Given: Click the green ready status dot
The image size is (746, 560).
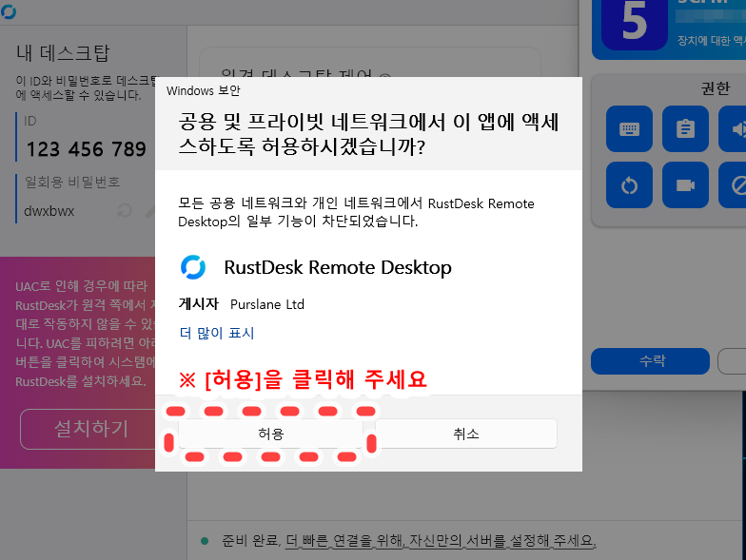Looking at the screenshot, I should (206, 540).
